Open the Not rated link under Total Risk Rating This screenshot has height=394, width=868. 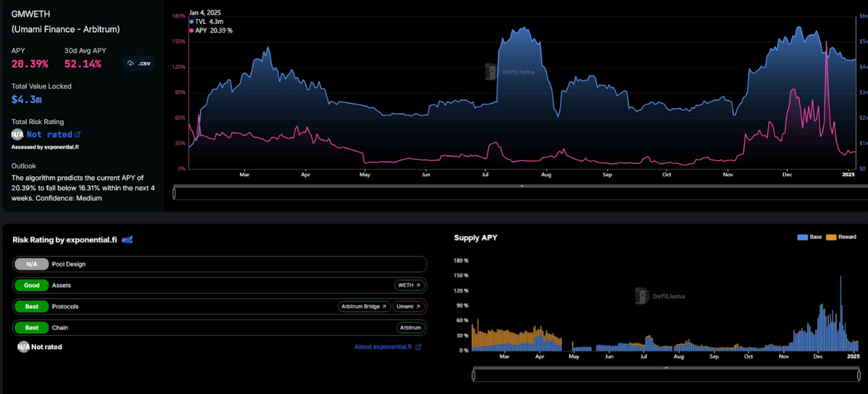pos(49,135)
